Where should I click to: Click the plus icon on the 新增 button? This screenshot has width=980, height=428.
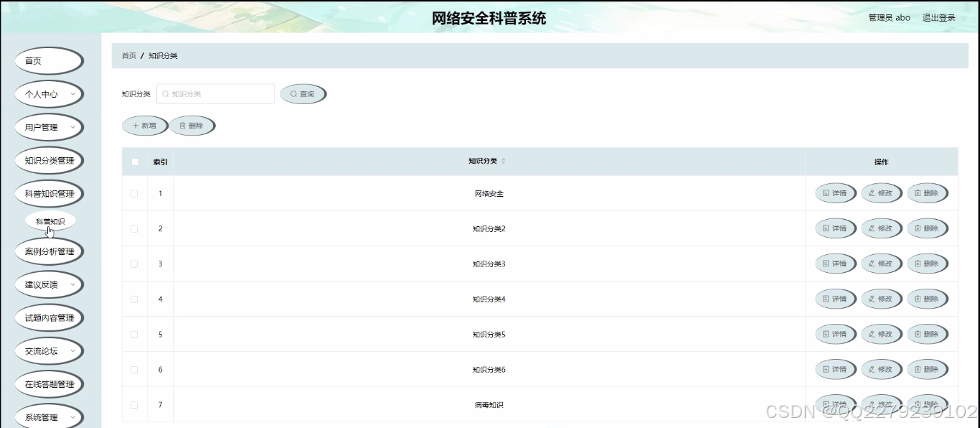(x=136, y=125)
